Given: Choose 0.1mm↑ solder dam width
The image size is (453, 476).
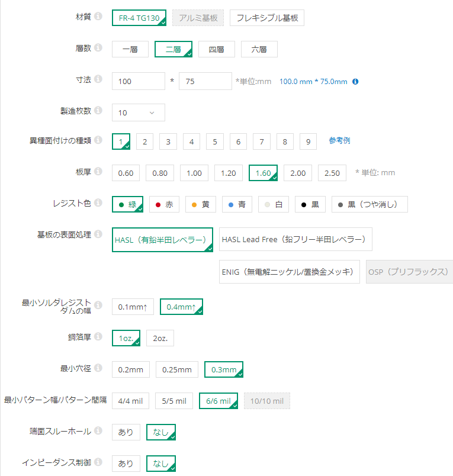Looking at the screenshot, I should [x=133, y=307].
